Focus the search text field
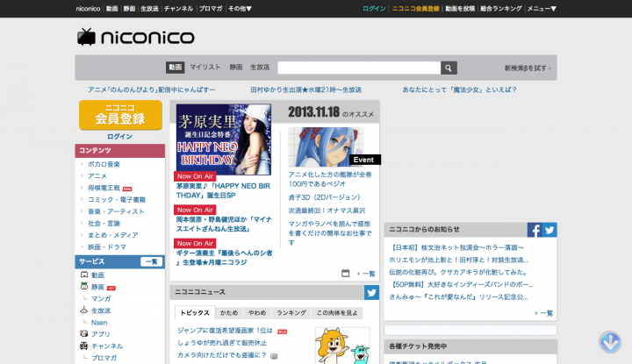The width and height of the screenshot is (632, 364). pyautogui.click(x=359, y=68)
